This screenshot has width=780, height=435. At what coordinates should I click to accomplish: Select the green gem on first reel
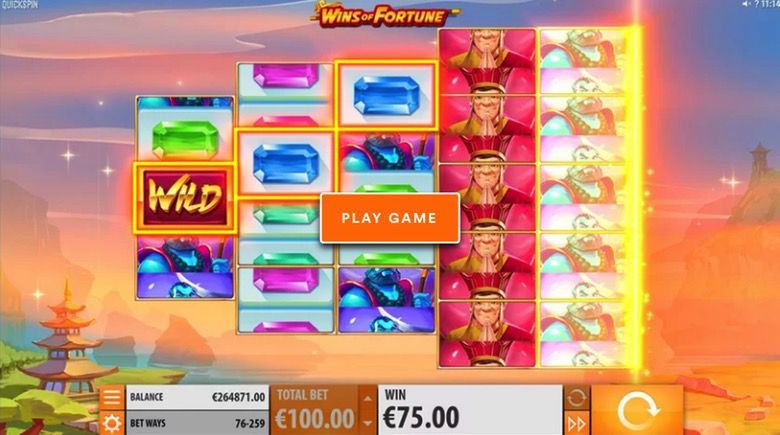click(x=185, y=138)
